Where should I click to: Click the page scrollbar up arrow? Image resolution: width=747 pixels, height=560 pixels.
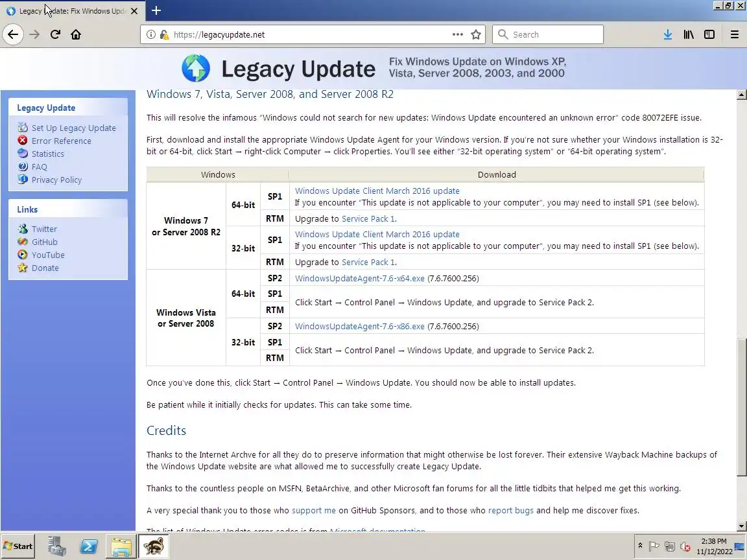741,94
